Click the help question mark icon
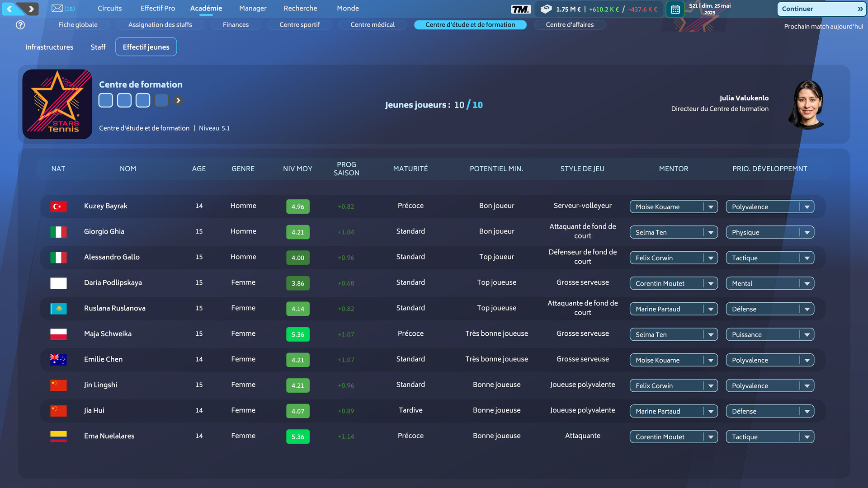Image resolution: width=868 pixels, height=488 pixels. pos(20,25)
